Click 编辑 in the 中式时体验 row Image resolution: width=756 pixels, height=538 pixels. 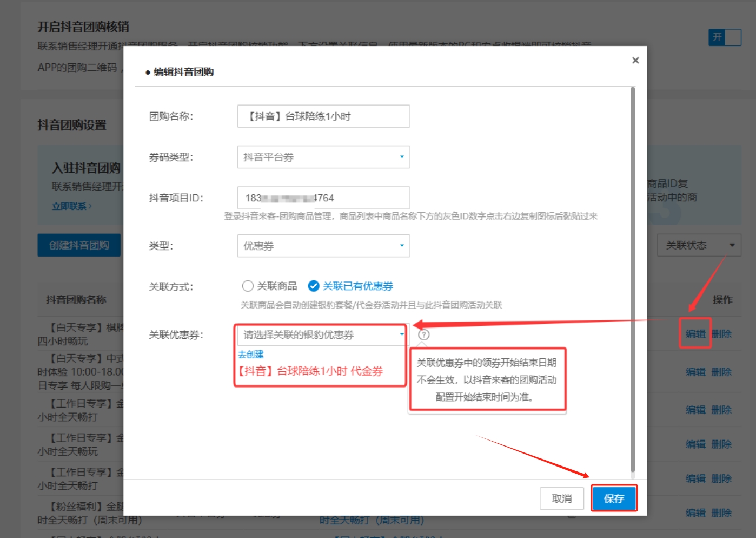coord(695,372)
